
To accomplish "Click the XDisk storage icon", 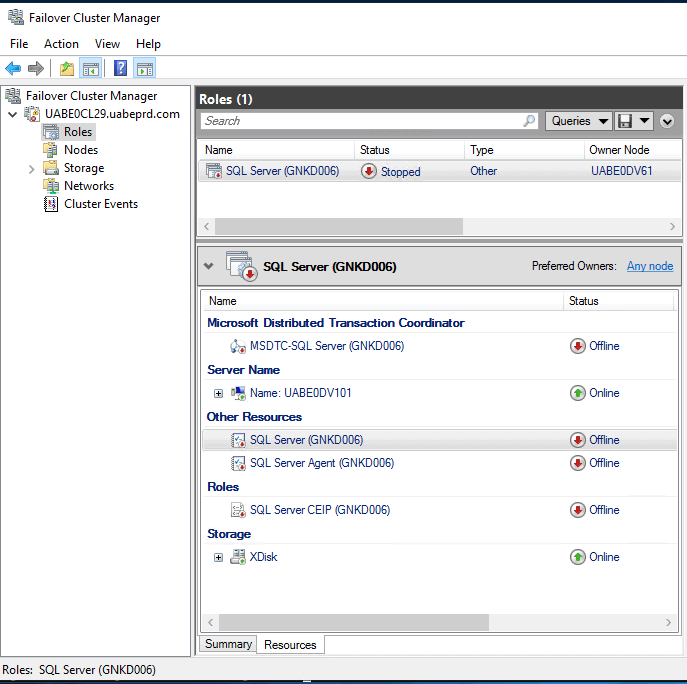I will click(x=238, y=557).
